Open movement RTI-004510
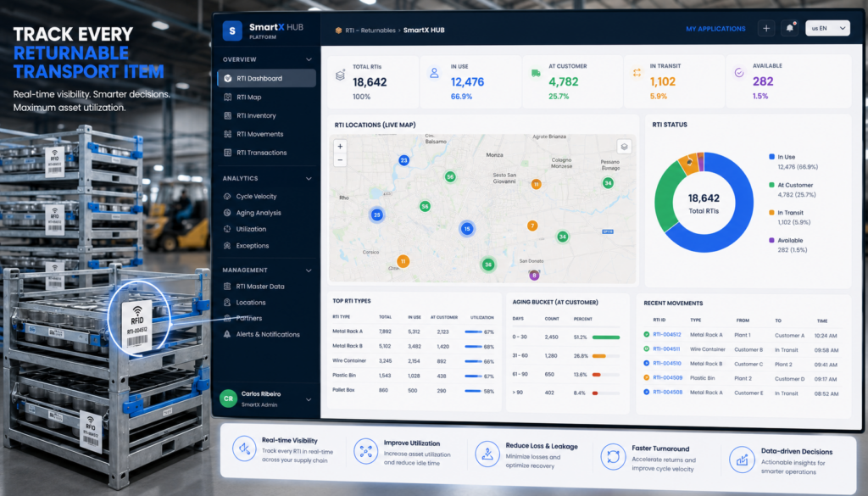 click(x=667, y=364)
